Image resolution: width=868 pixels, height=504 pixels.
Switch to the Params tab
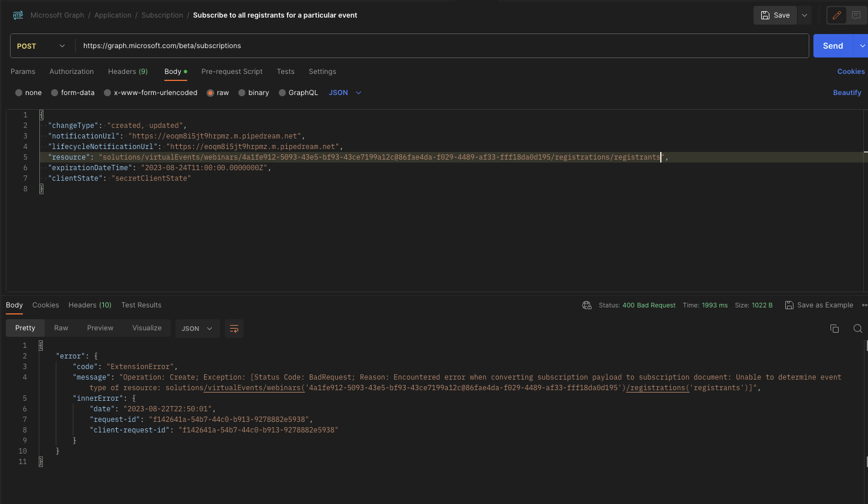point(23,72)
